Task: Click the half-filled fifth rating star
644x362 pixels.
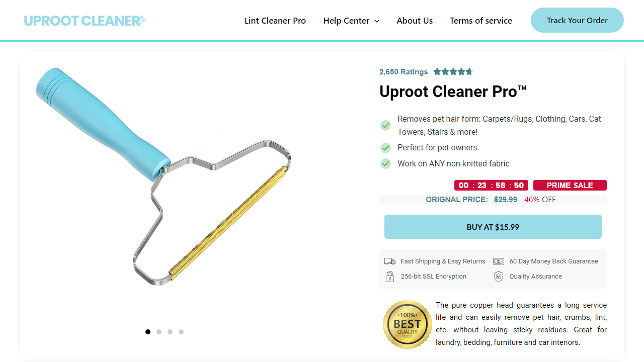Action: coord(469,71)
